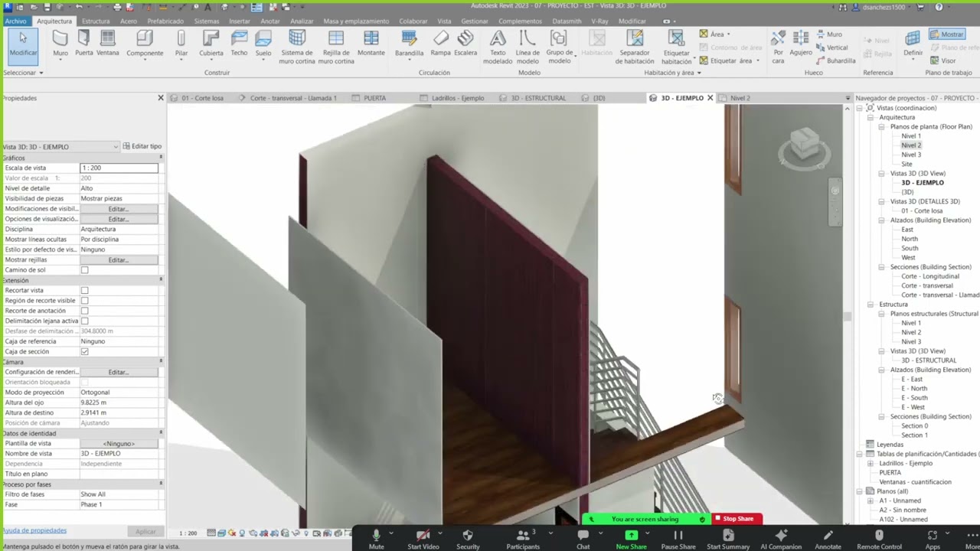Collapse the Arquitectura tree node
Image resolution: width=980 pixels, height=551 pixels.
tap(871, 117)
